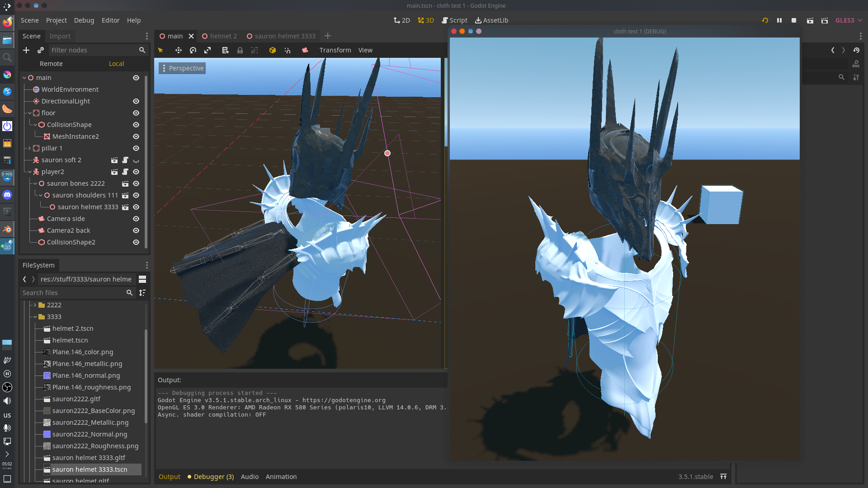Switch to the Script workspace
868x488 pixels.
(455, 20)
